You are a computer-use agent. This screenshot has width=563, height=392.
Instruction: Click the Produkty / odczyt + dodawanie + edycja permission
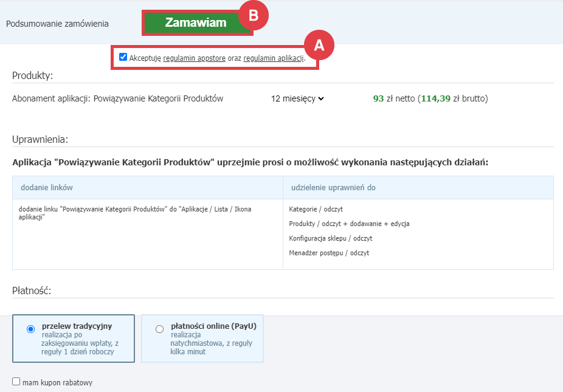[x=349, y=224]
